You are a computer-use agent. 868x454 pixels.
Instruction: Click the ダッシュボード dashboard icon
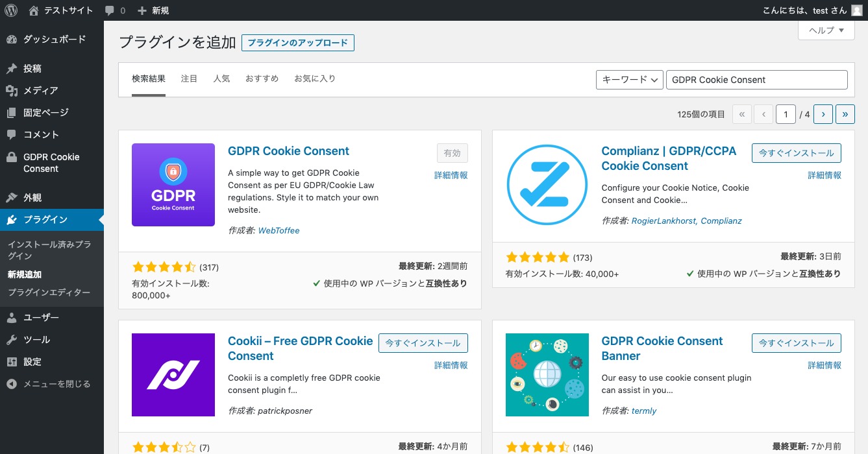12,40
